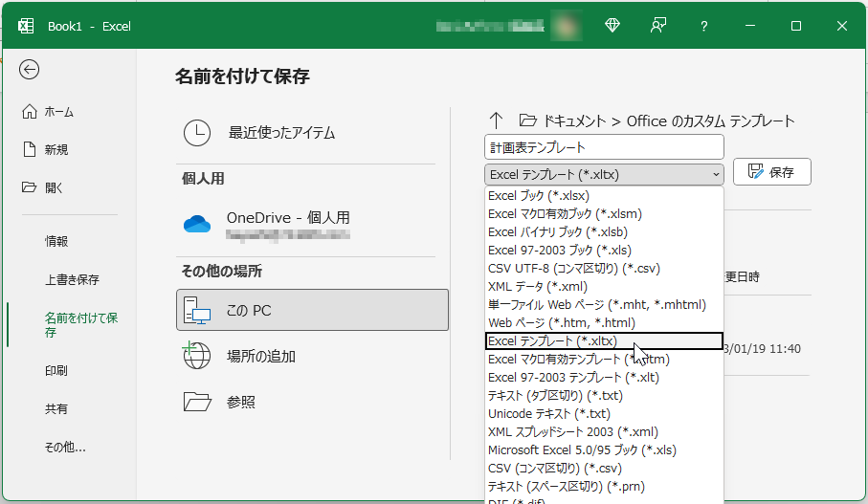Choose Excel マクロ有効テンプレート (*.xltm)

[604, 359]
